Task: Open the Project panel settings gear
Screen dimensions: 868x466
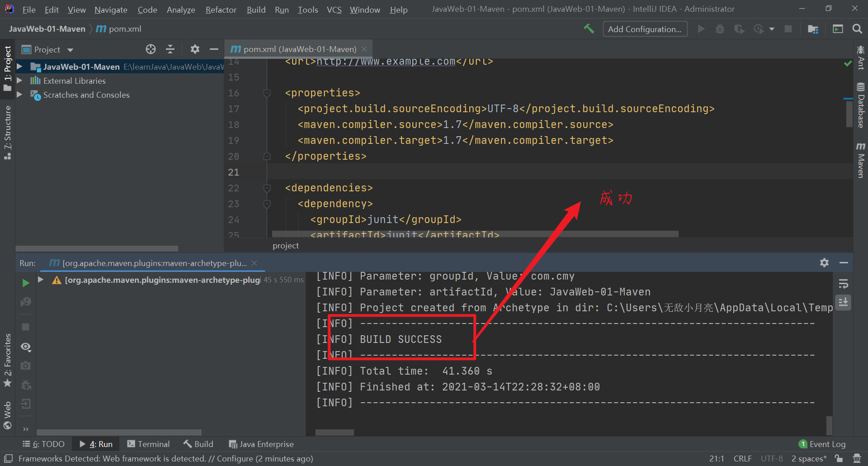Action: (x=195, y=49)
